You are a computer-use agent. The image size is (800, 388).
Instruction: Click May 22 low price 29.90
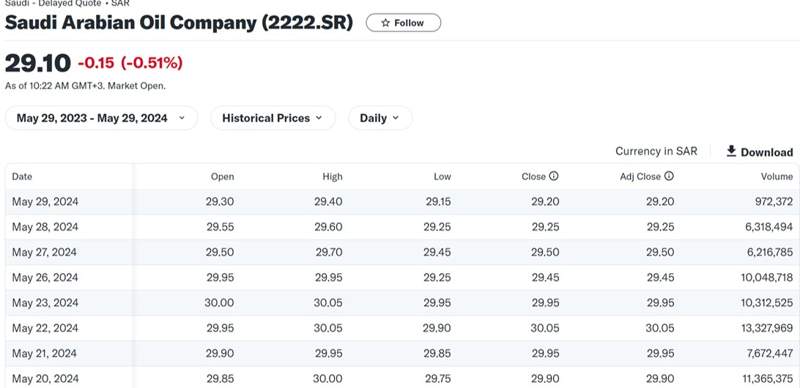coord(437,328)
